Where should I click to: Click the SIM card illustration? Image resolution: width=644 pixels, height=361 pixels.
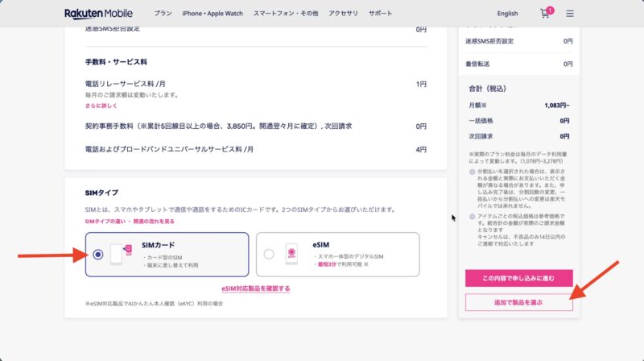(120, 254)
